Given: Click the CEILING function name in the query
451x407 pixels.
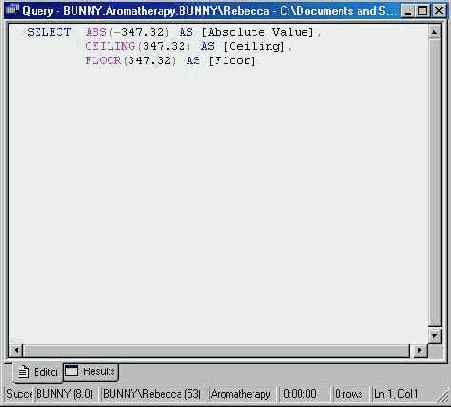Looking at the screenshot, I should coord(110,46).
